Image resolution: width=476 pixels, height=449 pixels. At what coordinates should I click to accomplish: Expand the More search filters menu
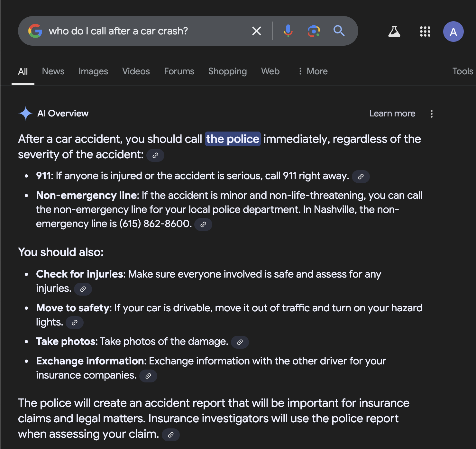313,71
